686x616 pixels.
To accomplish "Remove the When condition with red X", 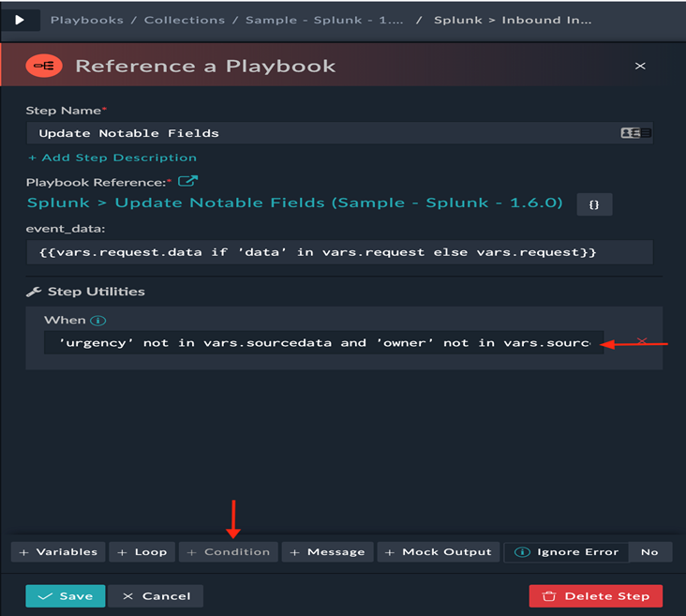I will [642, 341].
